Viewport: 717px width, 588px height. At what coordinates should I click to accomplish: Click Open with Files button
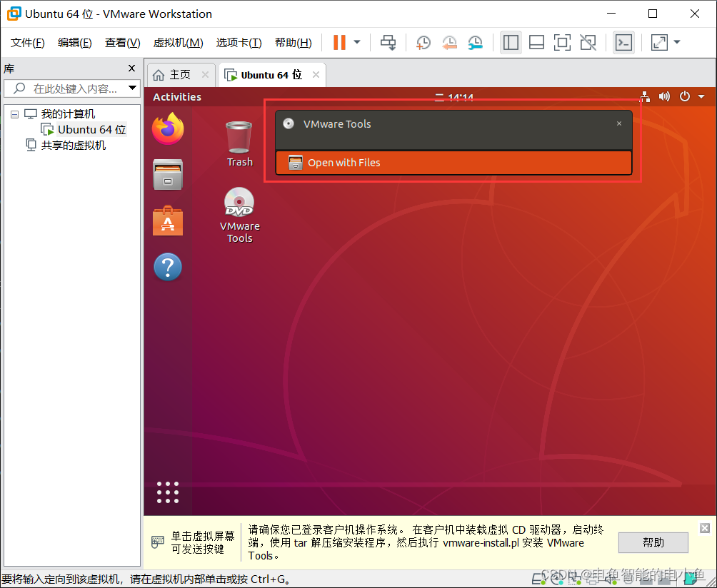pos(453,163)
